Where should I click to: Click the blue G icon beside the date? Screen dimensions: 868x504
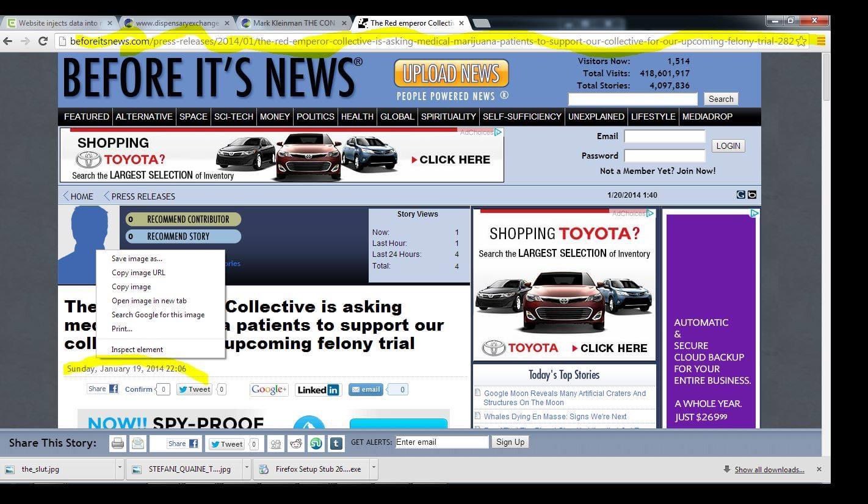tap(741, 195)
